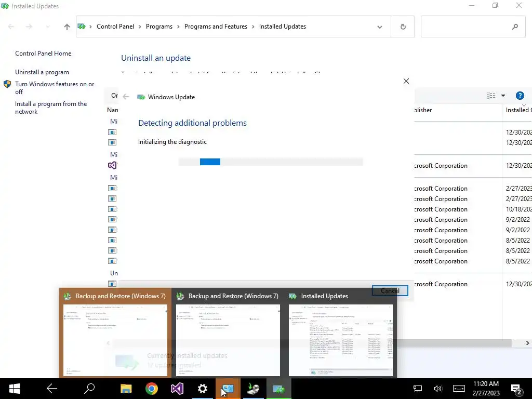
Task: Close the Windows Update troubleshooter dialog
Action: click(406, 81)
